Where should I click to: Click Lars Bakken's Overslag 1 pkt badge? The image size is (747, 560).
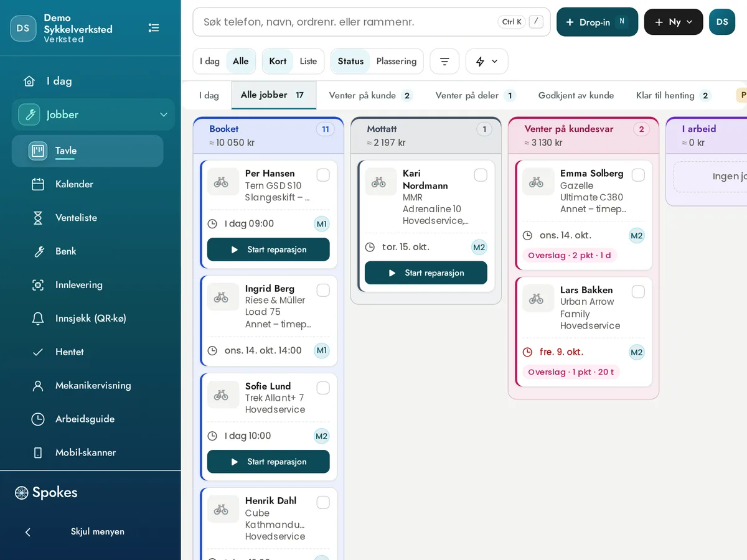click(x=571, y=372)
